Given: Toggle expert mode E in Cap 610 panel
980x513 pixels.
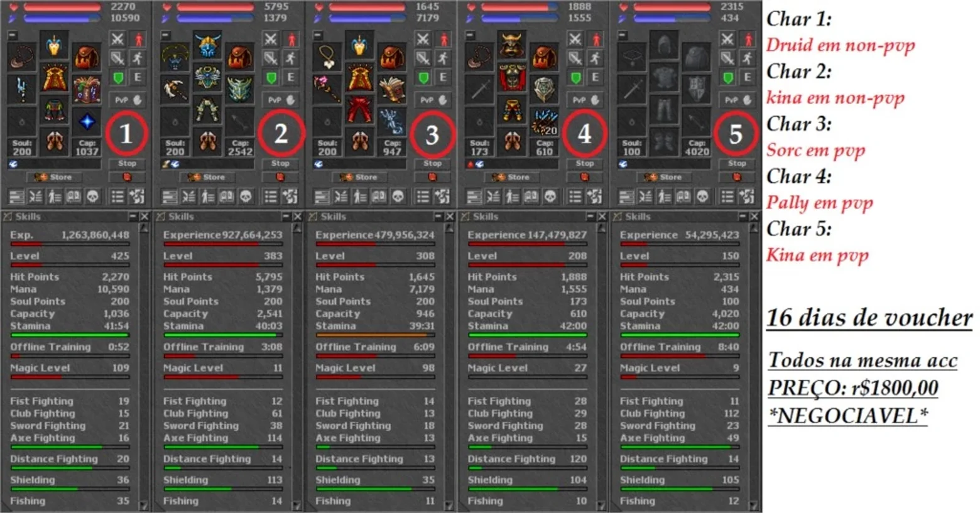Looking at the screenshot, I should pos(596,78).
